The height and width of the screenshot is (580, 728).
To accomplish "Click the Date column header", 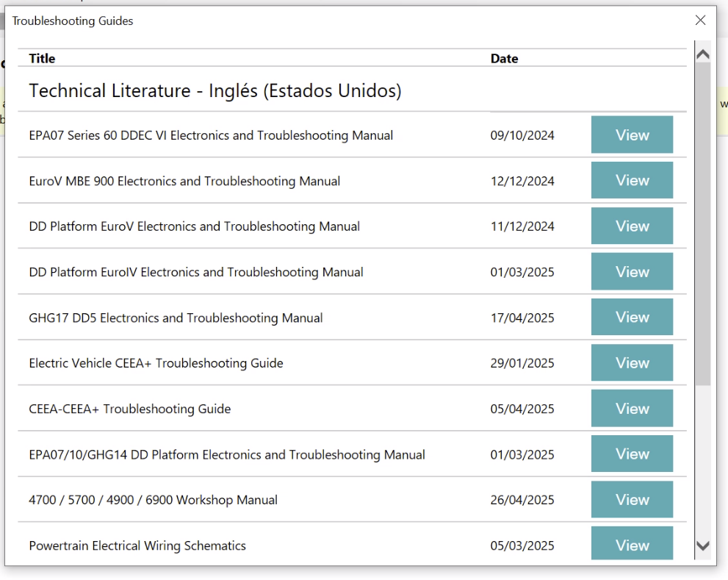I will point(504,59).
